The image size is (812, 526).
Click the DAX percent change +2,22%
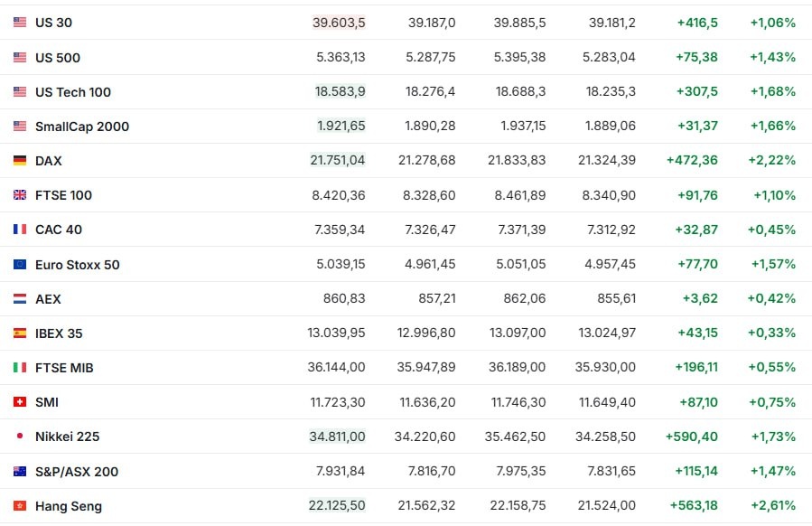click(x=771, y=161)
